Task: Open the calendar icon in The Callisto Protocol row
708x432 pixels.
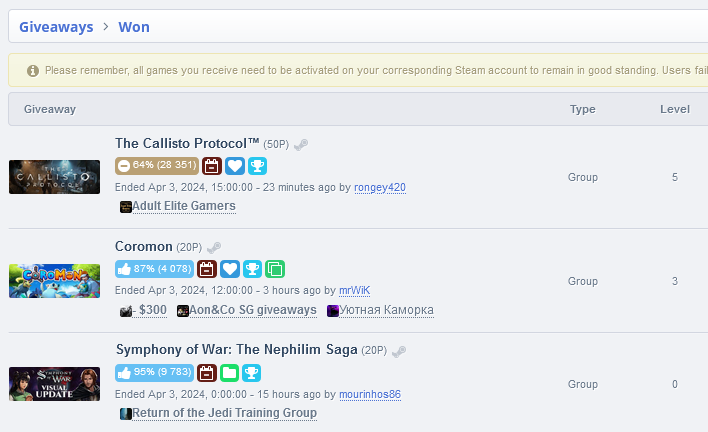Action: point(212,166)
